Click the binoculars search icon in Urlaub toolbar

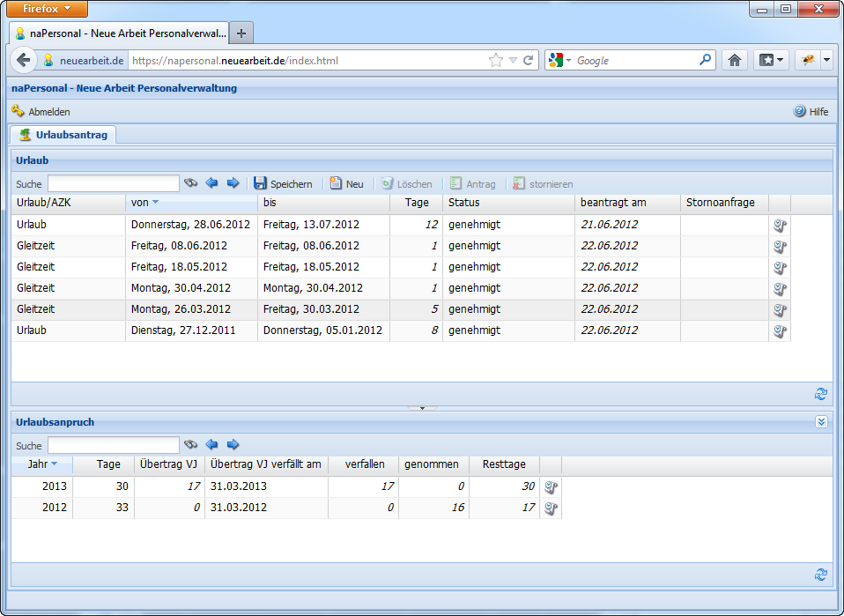click(191, 183)
